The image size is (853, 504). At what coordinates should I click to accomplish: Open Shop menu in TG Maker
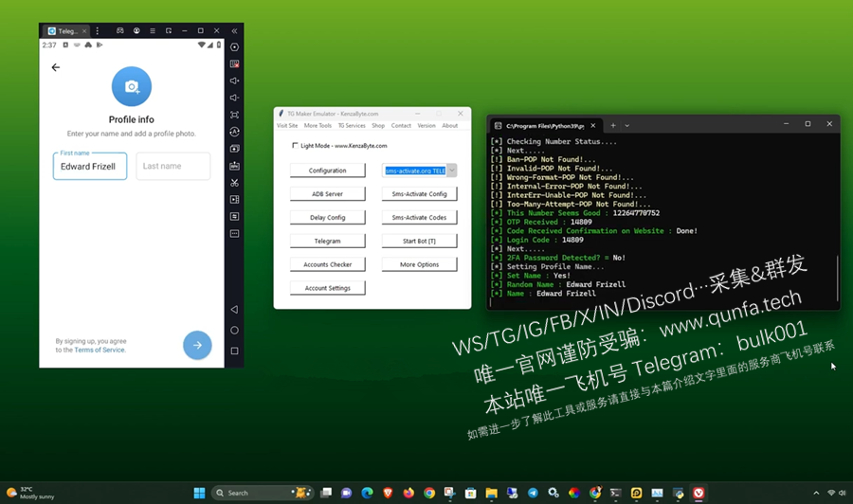(378, 126)
